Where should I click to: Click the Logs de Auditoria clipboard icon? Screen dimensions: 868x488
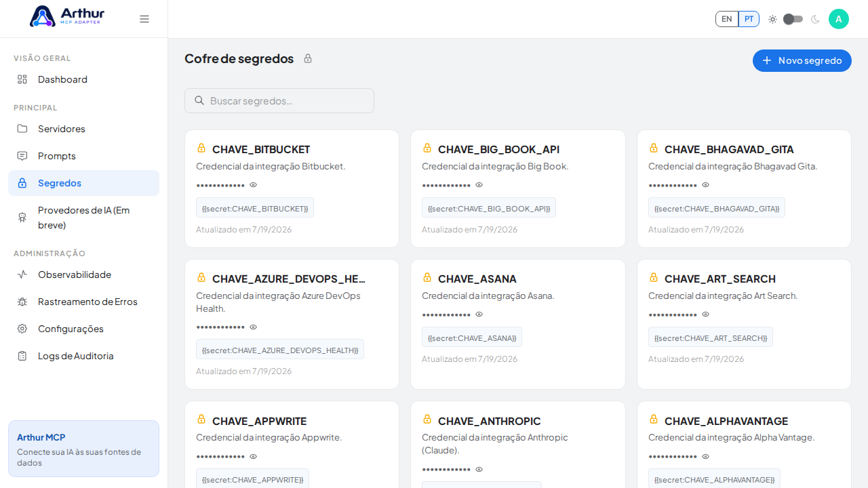click(22, 356)
